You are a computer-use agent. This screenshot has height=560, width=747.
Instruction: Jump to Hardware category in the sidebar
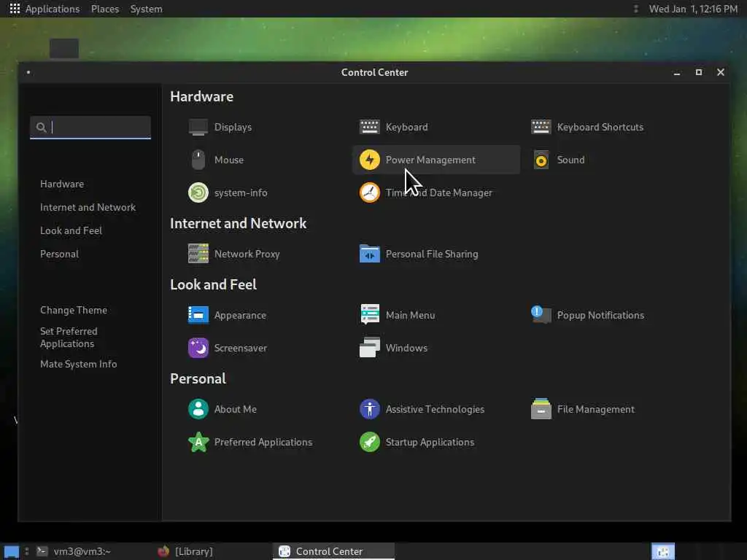click(62, 184)
